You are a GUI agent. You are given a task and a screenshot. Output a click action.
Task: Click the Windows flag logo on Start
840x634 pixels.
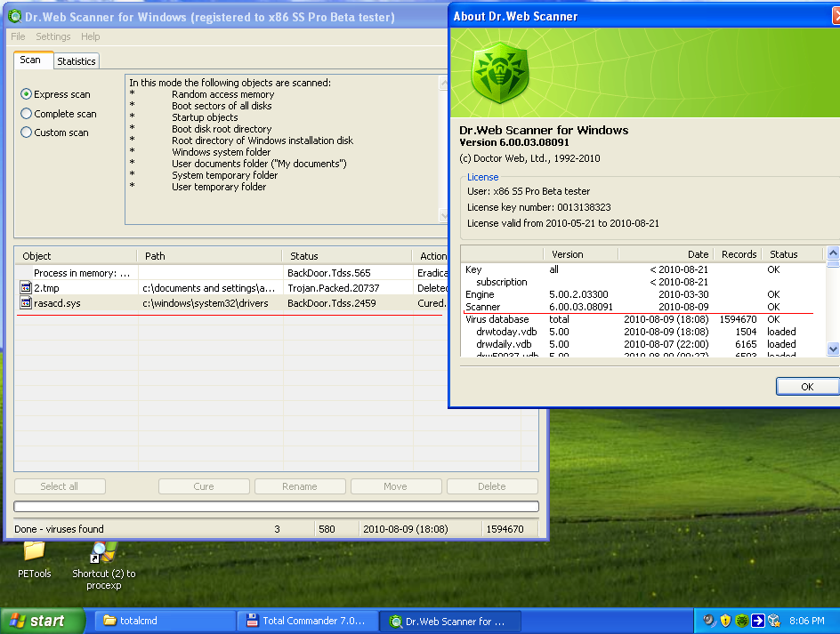(x=17, y=621)
